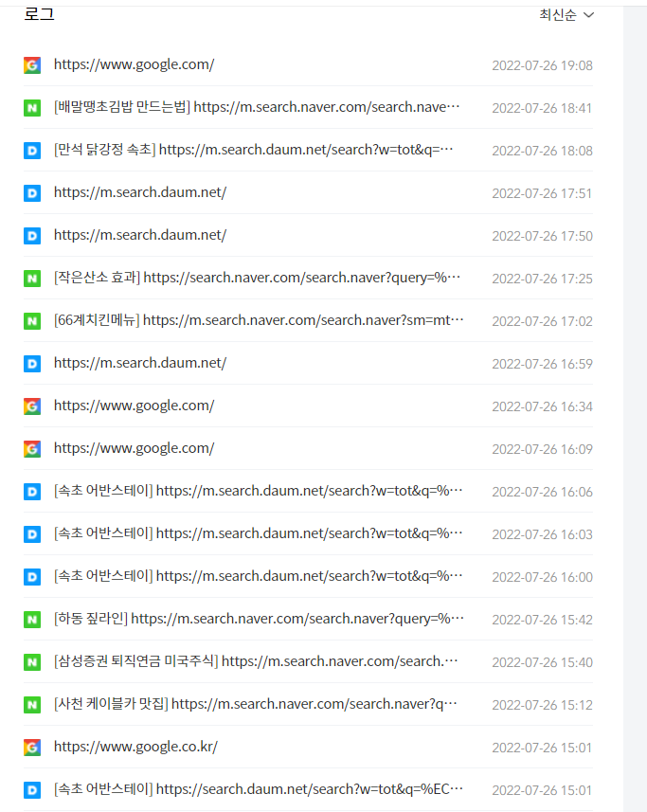
Task: Open m.search.daum.net entry from 17:51
Action: 140,192
